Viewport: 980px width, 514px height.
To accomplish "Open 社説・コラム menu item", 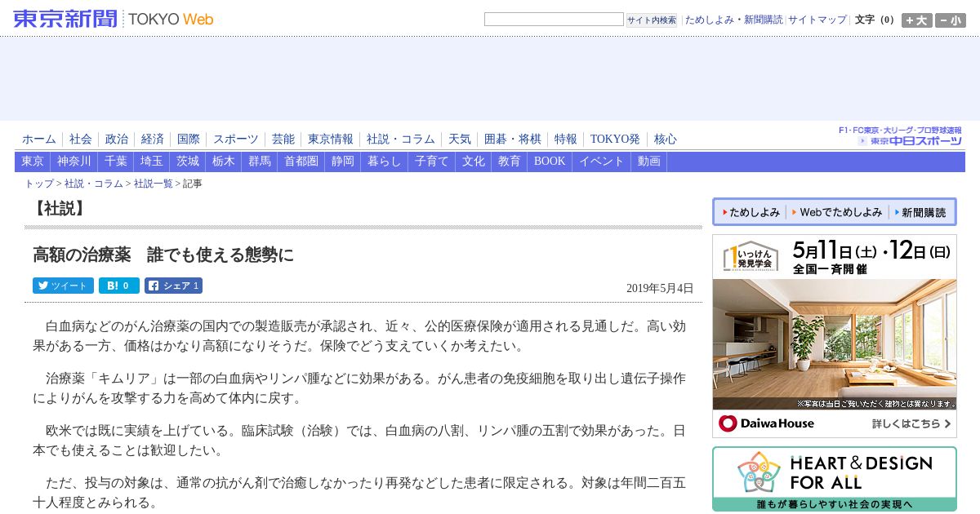I will 401,140.
